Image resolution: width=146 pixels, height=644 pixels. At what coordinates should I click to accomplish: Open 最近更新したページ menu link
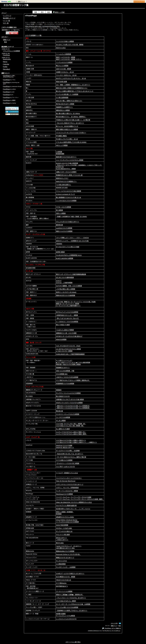click(x=9, y=18)
